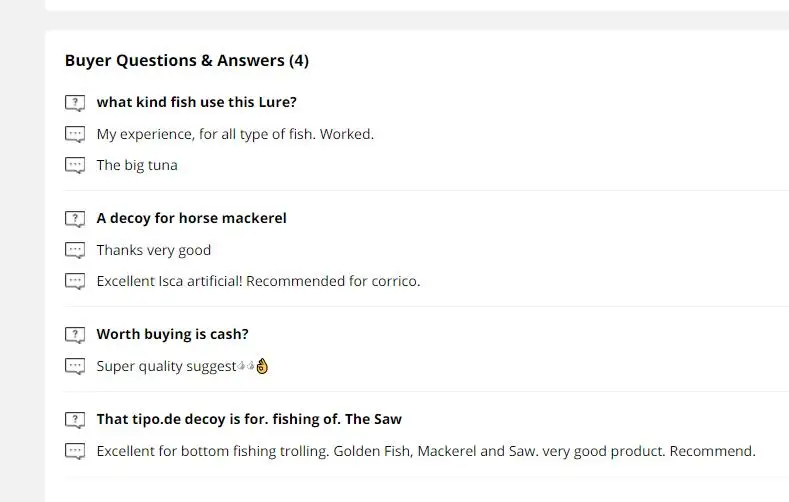Viewport: 789px width, 502px height.
Task: Click the OK hand emoji in answer
Action: pyautogui.click(x=263, y=366)
